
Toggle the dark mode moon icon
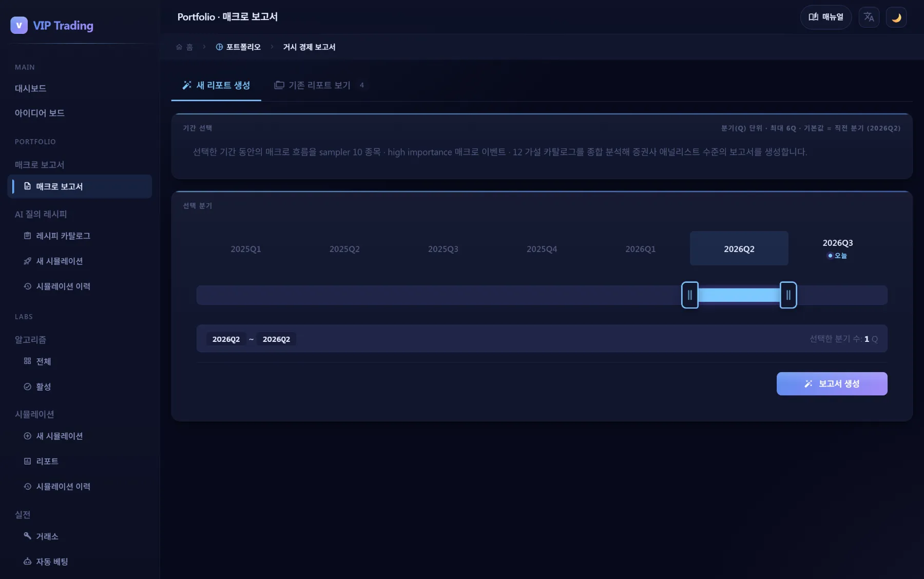click(896, 17)
